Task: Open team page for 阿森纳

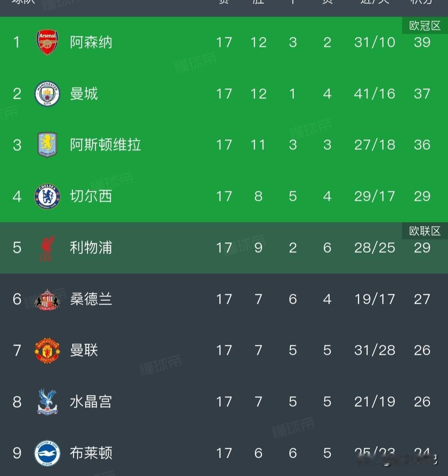Action: 91,42
